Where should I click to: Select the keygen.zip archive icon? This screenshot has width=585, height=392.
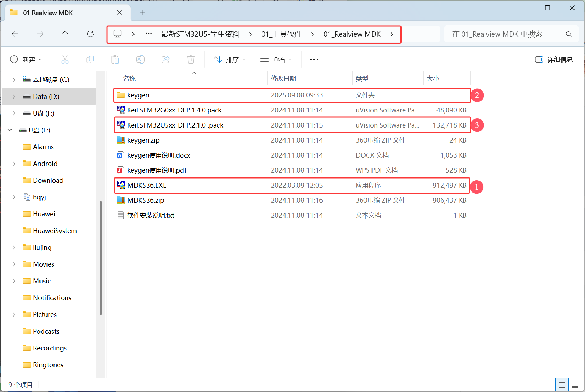[121, 140]
